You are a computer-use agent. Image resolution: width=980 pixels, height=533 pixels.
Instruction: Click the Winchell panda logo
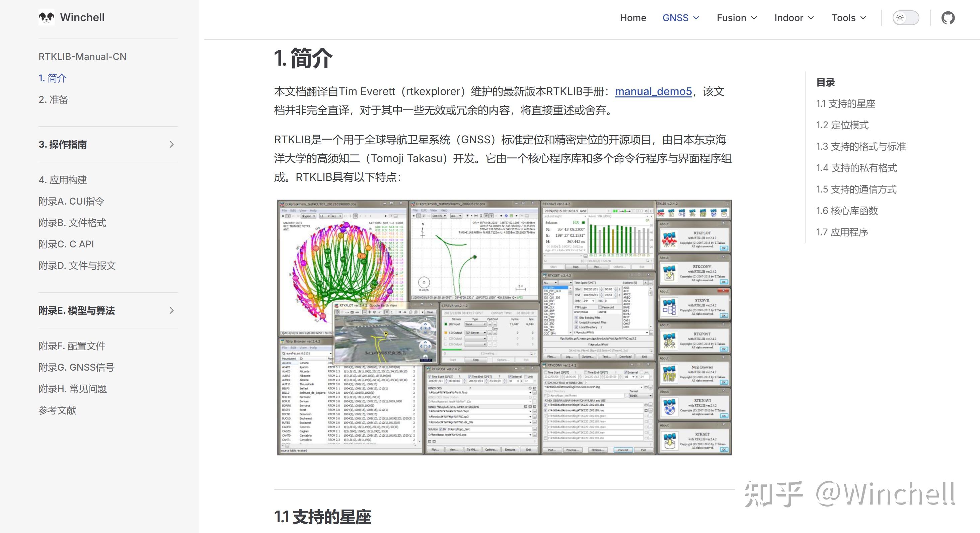47,17
